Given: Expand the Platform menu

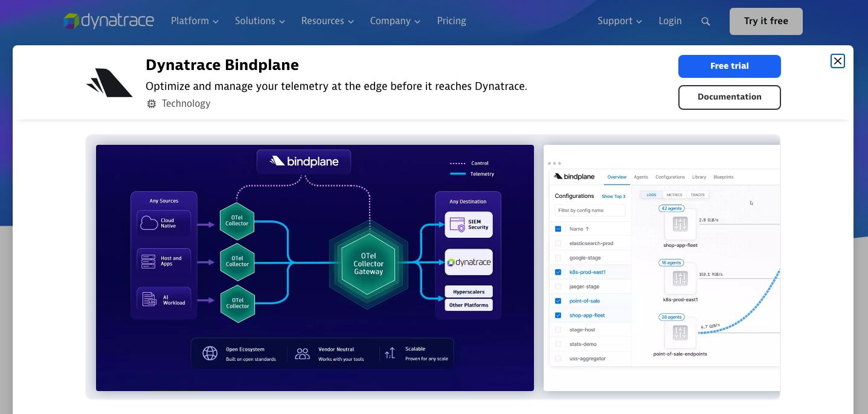Looking at the screenshot, I should coord(194,21).
